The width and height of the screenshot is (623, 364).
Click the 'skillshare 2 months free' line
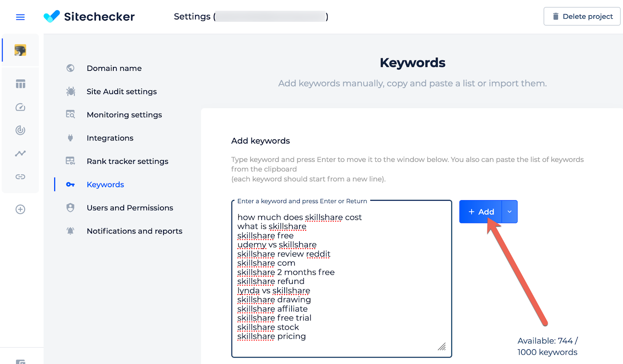click(286, 273)
